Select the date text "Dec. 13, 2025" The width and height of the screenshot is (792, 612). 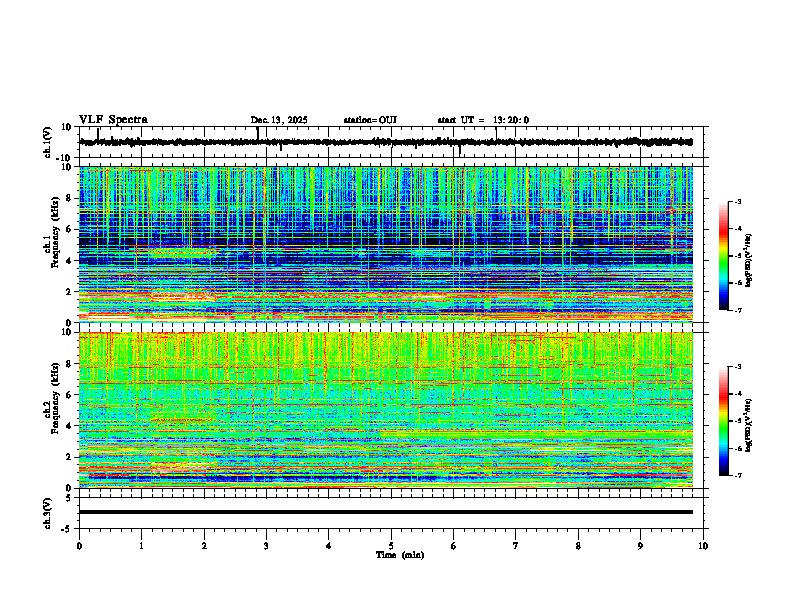pyautogui.click(x=279, y=120)
